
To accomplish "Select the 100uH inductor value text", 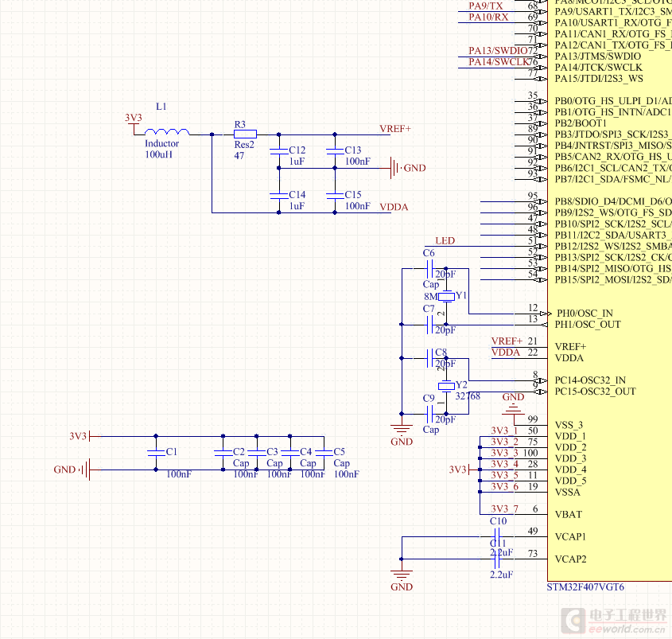I will tap(158, 154).
